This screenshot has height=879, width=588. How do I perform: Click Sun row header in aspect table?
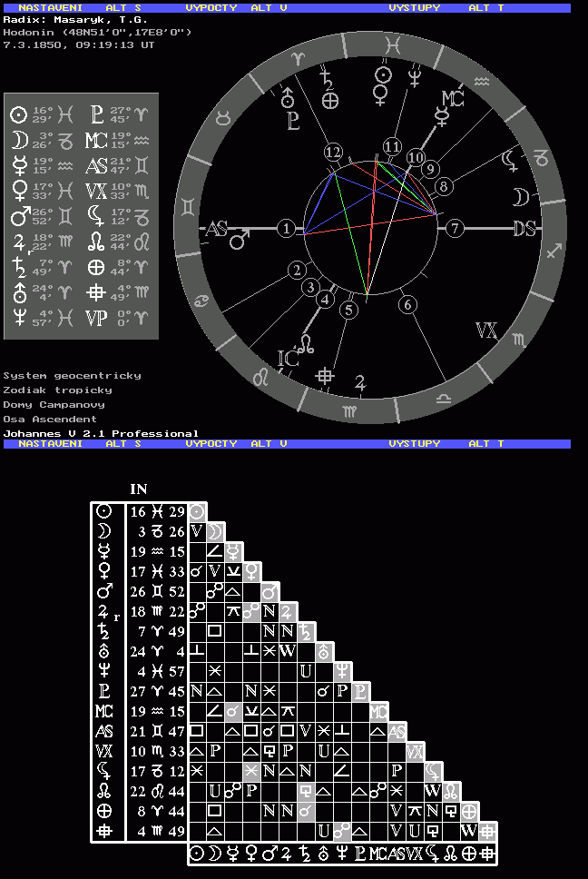[x=106, y=512]
